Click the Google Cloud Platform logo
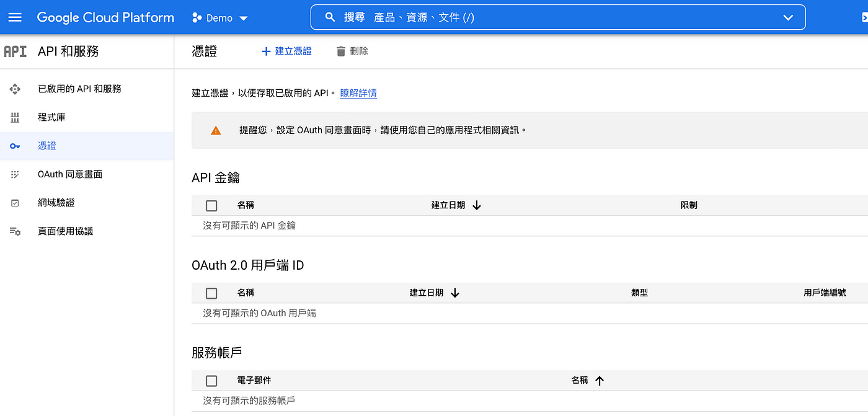Screen dimensions: 868x416 (105, 17)
